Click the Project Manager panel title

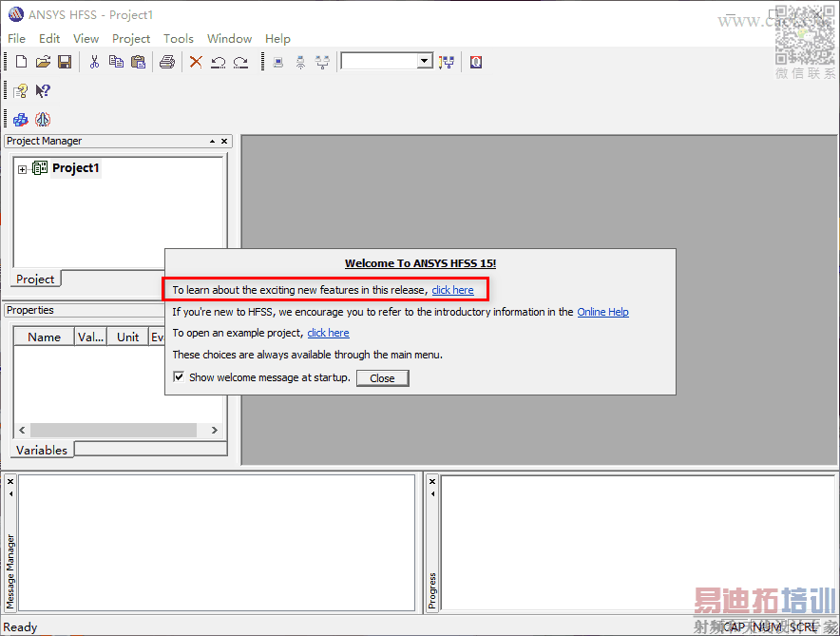(44, 141)
